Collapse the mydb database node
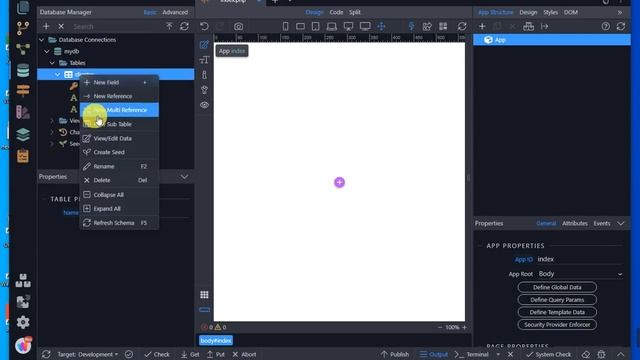Image resolution: width=640 pixels, height=360 pixels. (x=47, y=51)
